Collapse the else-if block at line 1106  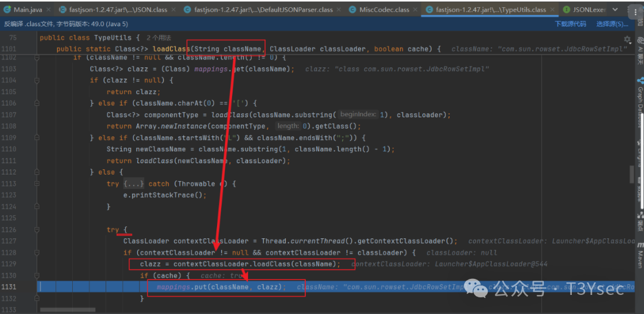click(36, 104)
